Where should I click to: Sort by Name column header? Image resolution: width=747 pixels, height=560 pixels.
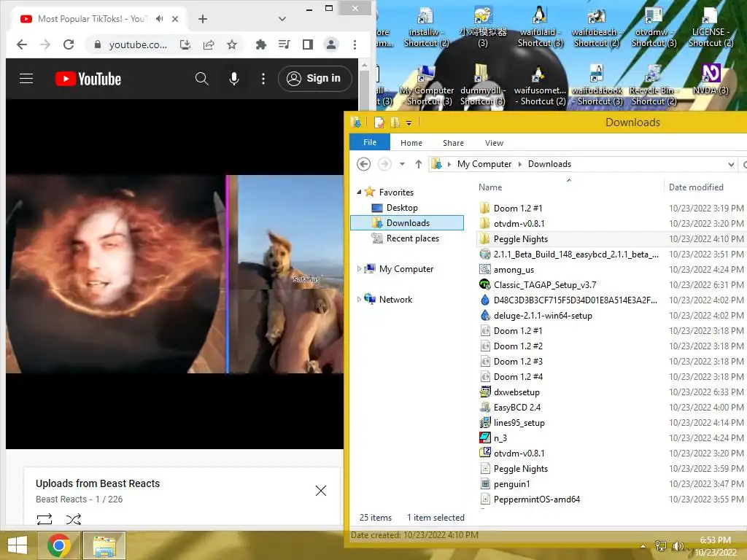490,187
